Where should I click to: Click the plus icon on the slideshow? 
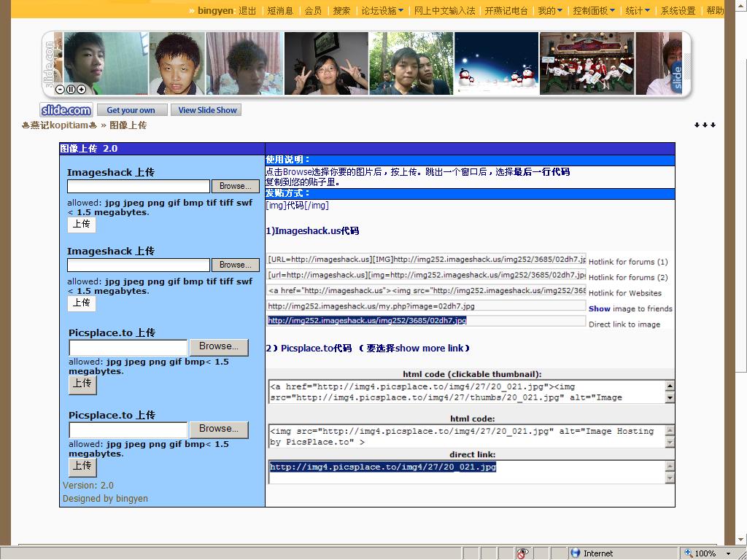click(x=81, y=90)
